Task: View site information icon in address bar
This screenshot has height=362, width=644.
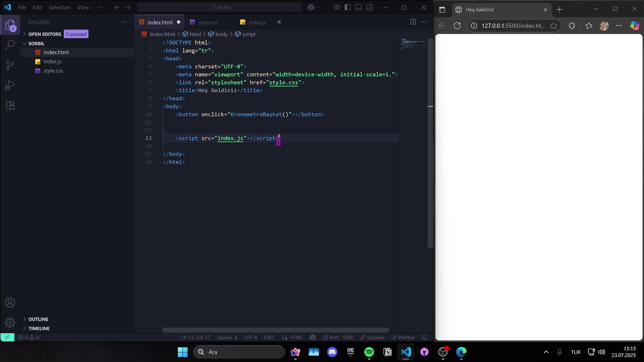Action: (x=474, y=26)
